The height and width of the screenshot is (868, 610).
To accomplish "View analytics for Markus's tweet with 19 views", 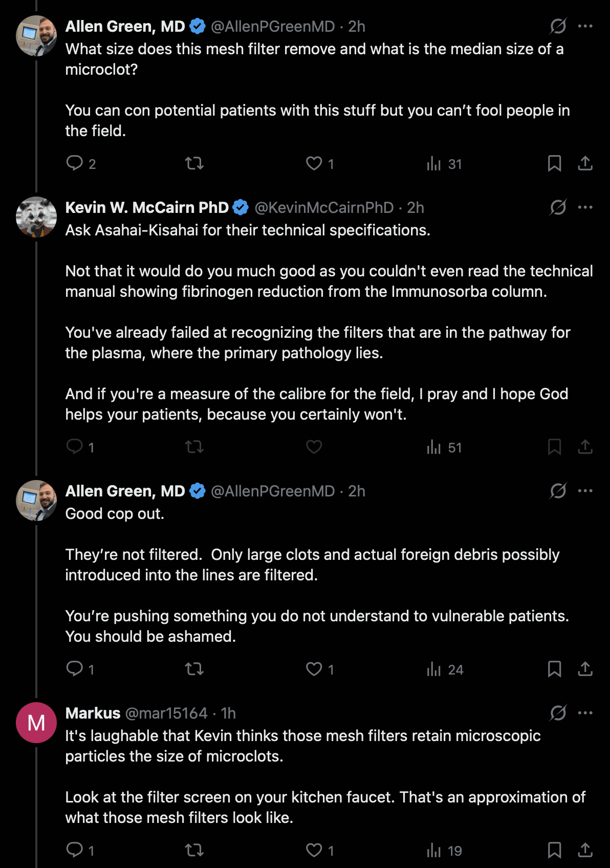I will (444, 851).
